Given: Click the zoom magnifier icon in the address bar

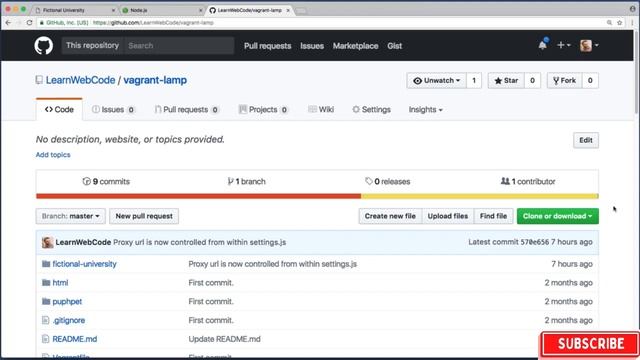Looking at the screenshot, I should 609,22.
